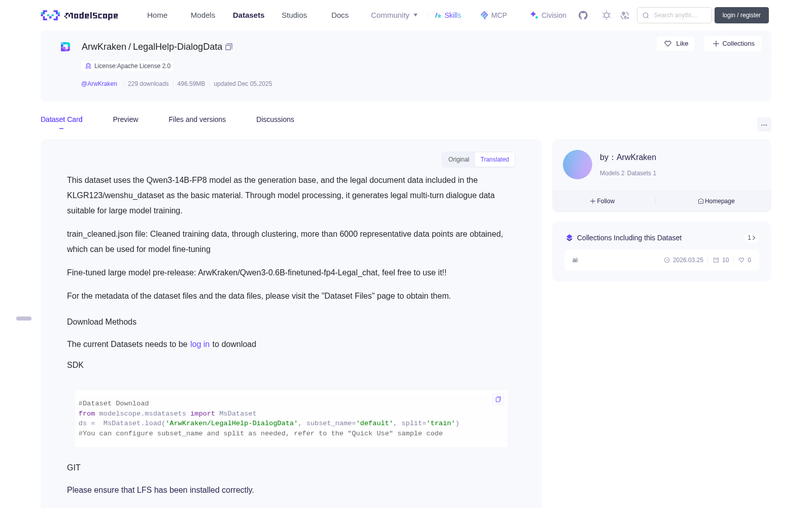Switch to Files and versions tab
812x508 pixels.
(197, 119)
